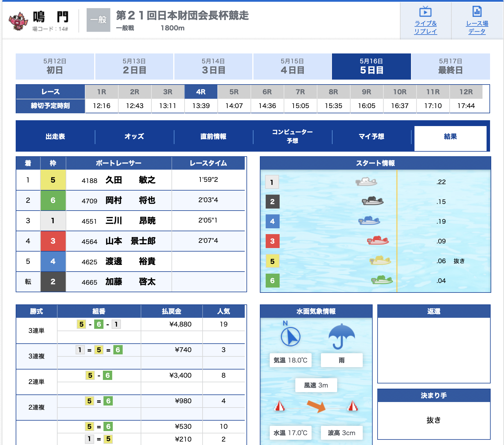Open the コンピューター予想 tab
The width and height of the screenshot is (504, 445).
pyautogui.click(x=292, y=137)
